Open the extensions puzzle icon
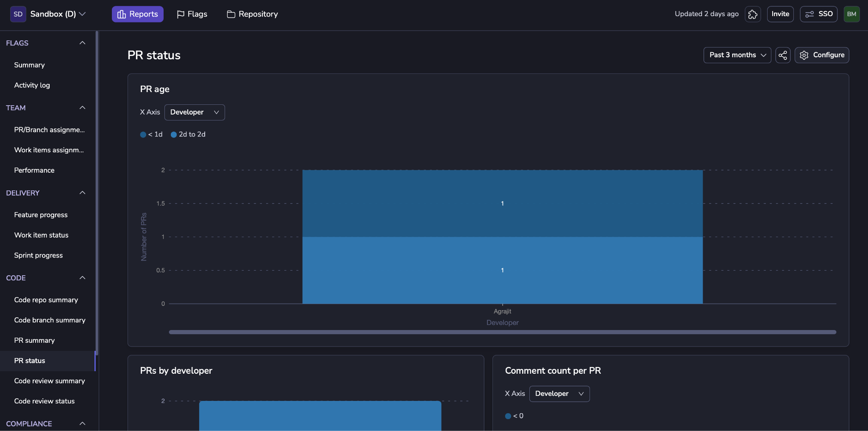Screen dimensions: 868x431 753,14
